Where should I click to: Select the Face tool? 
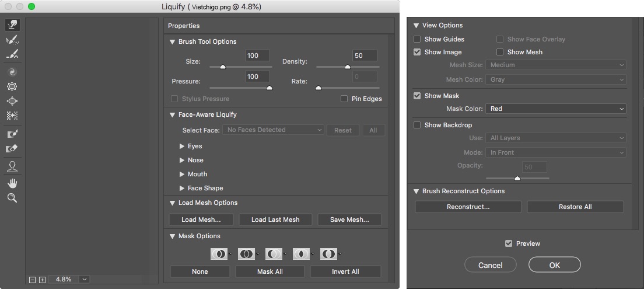[x=12, y=166]
